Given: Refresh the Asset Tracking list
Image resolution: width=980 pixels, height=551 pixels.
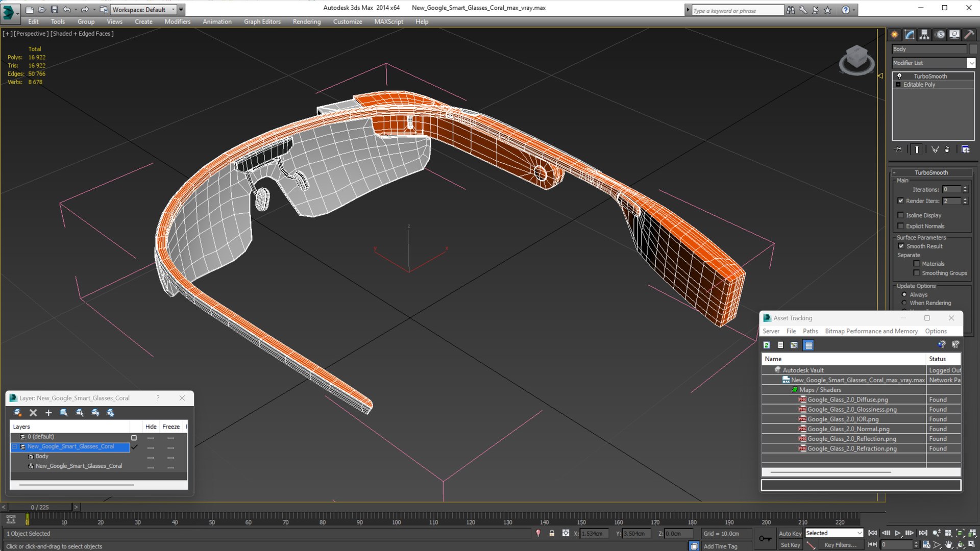Looking at the screenshot, I should (767, 345).
